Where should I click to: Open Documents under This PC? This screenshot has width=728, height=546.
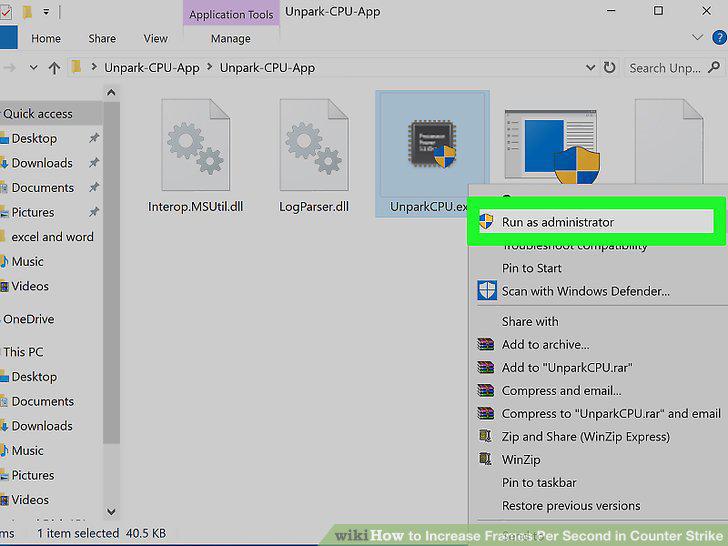[43, 401]
